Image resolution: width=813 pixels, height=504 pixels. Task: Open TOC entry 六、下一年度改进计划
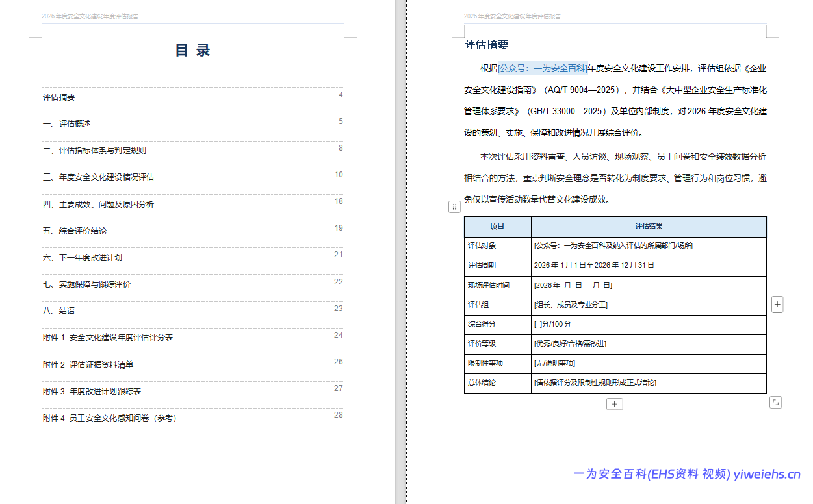click(83, 258)
